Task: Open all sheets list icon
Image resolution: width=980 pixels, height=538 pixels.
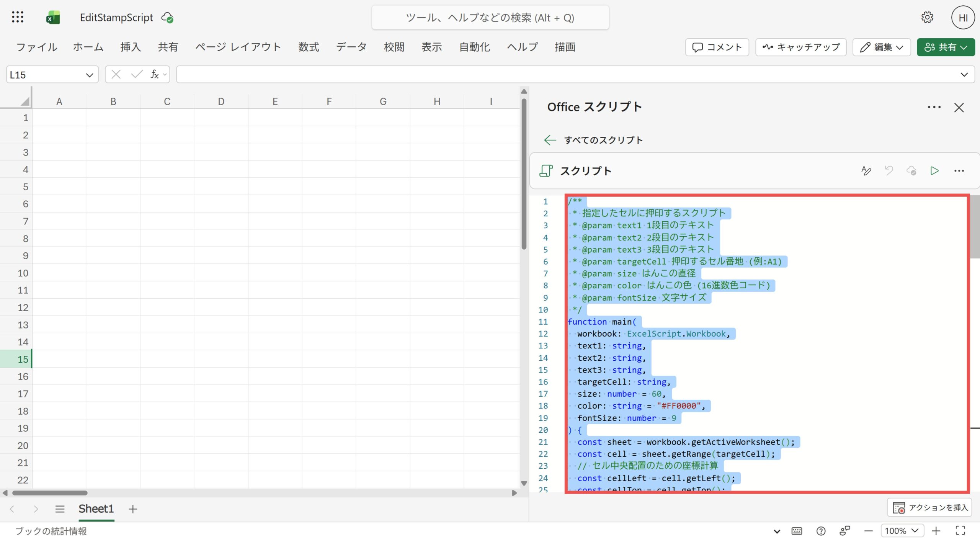Action: [60, 509]
